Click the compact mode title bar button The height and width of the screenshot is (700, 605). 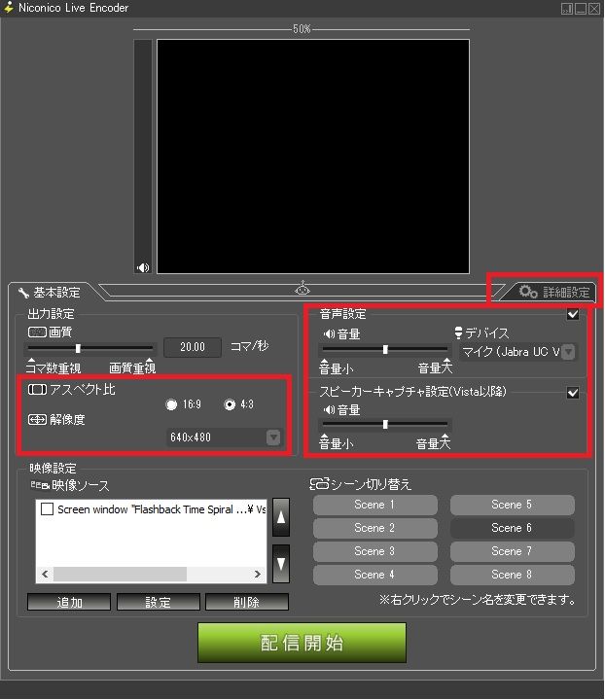pyautogui.click(x=567, y=9)
